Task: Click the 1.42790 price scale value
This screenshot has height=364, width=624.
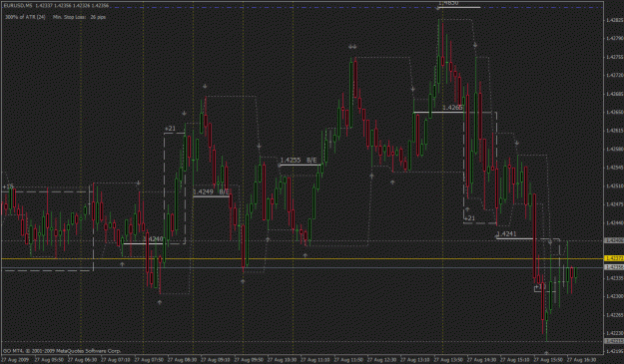Action: tap(614, 39)
